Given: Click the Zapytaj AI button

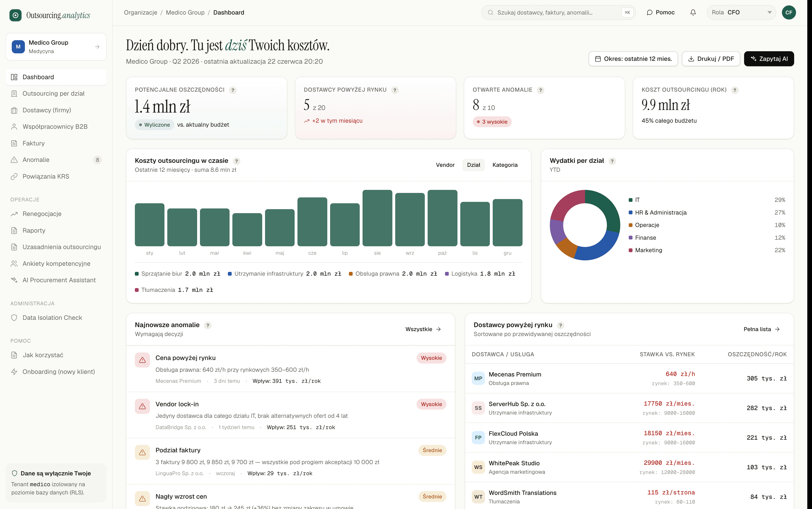Looking at the screenshot, I should 769,59.
